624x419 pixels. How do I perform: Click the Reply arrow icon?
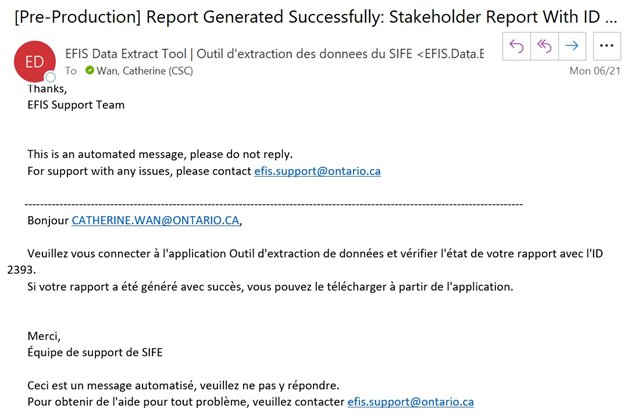516,46
